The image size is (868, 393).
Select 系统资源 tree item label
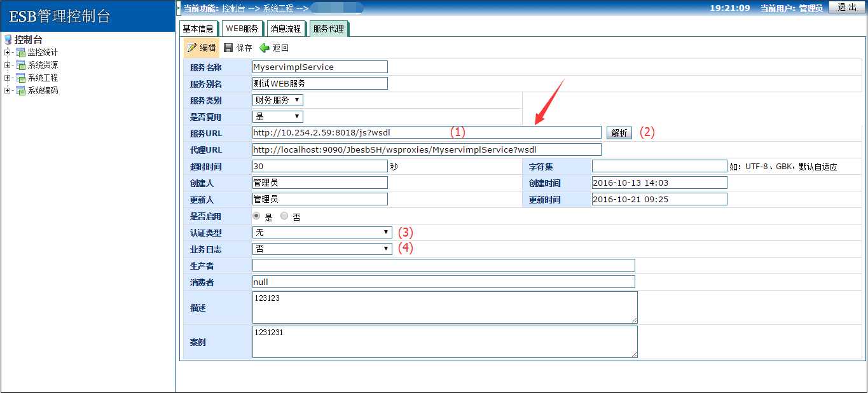tap(43, 65)
